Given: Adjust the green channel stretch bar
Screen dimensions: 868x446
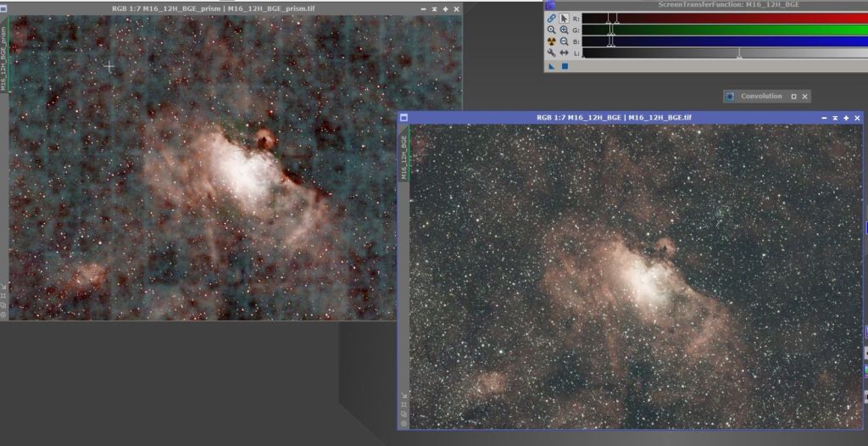Looking at the screenshot, I should [x=725, y=30].
